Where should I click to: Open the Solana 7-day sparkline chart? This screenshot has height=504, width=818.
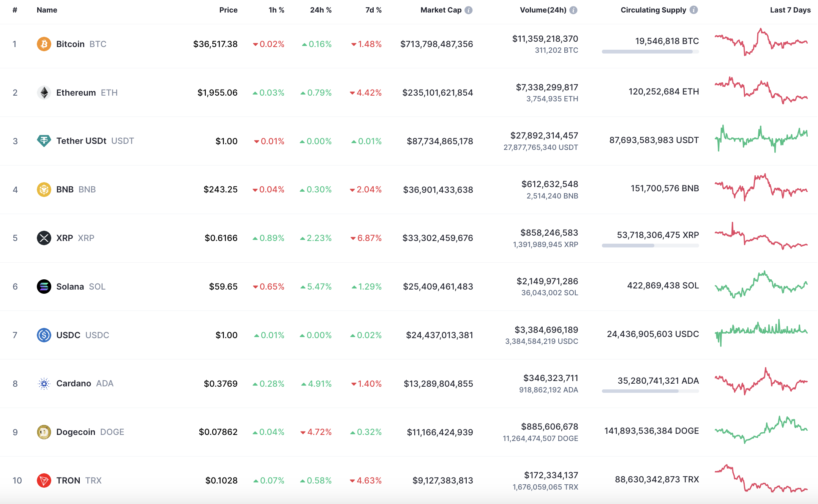[761, 285]
